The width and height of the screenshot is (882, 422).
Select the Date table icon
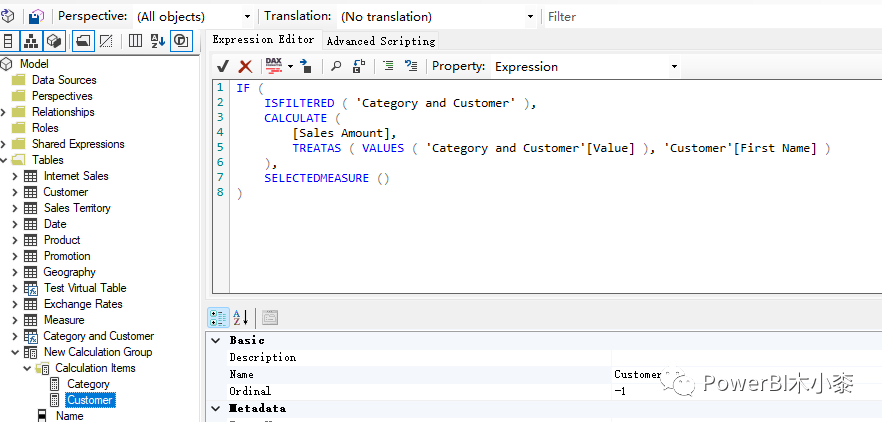pos(30,224)
